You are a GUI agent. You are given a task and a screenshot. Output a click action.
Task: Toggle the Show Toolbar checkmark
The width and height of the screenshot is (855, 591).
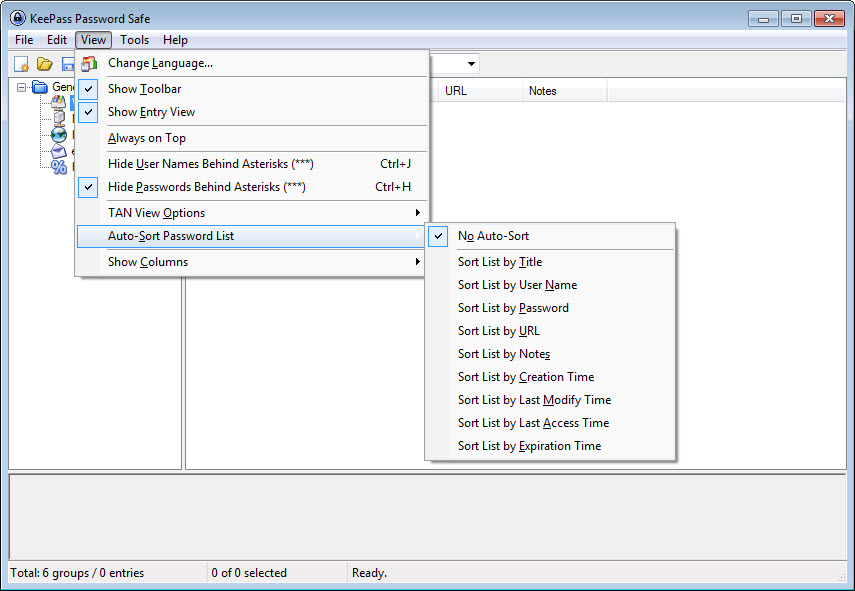[x=88, y=89]
